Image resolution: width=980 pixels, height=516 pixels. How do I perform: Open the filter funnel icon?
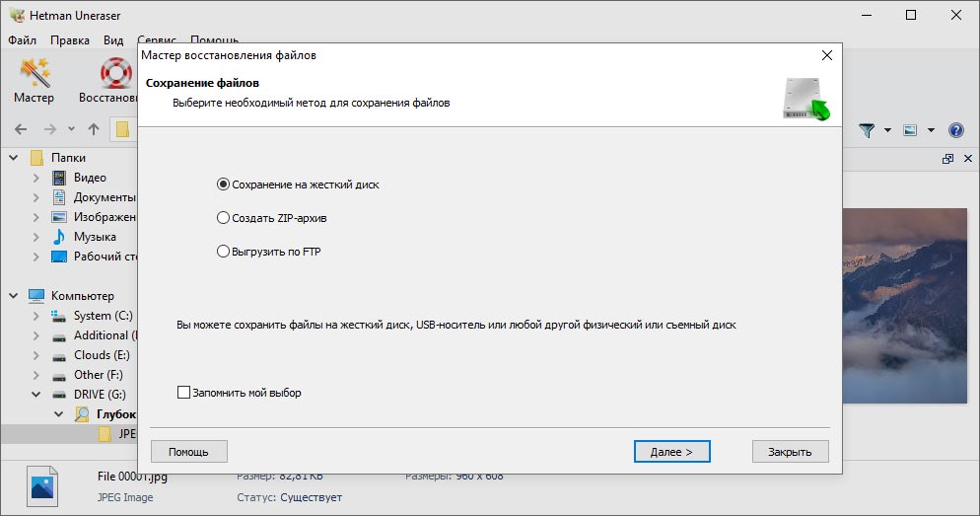(x=867, y=130)
